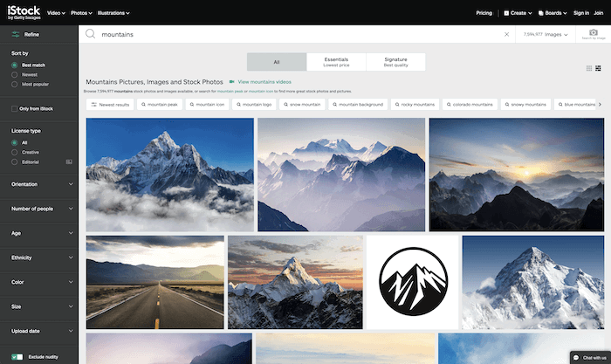Expand the Orientation filter
Image resolution: width=611 pixels, height=364 pixels.
pos(42,184)
